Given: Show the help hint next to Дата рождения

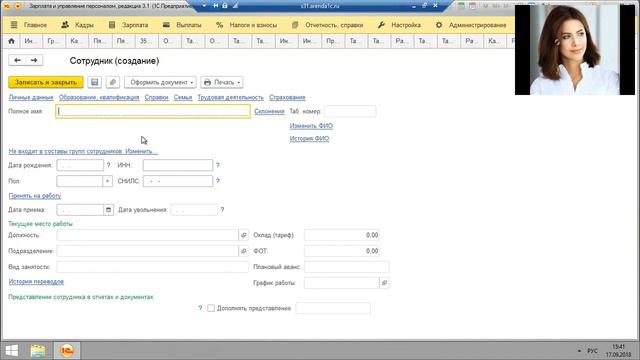Looking at the screenshot, I should [108, 165].
